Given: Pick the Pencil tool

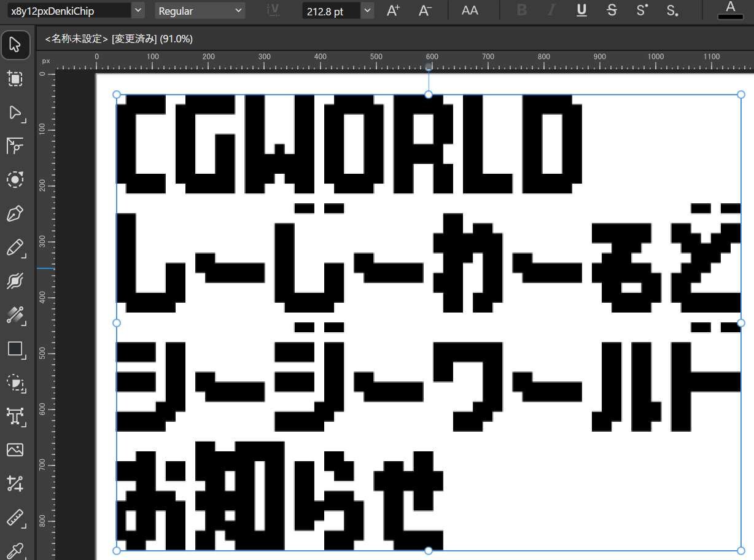Looking at the screenshot, I should coord(15,248).
